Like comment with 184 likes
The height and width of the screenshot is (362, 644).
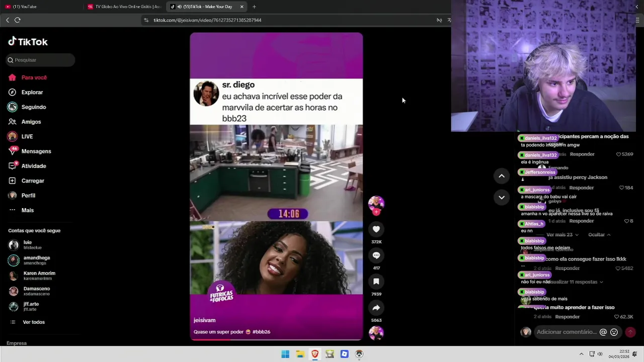[x=622, y=188]
